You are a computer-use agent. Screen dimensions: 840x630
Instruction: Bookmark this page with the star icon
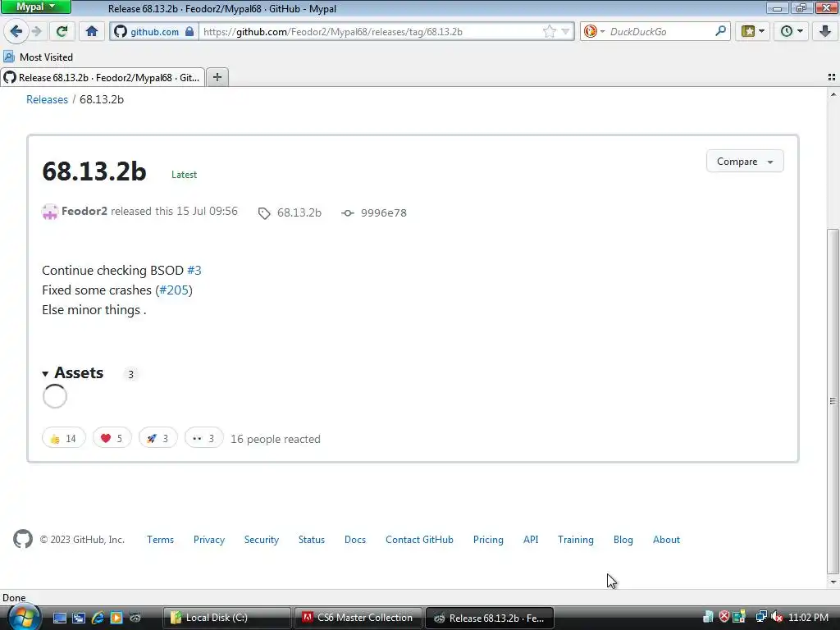550,32
